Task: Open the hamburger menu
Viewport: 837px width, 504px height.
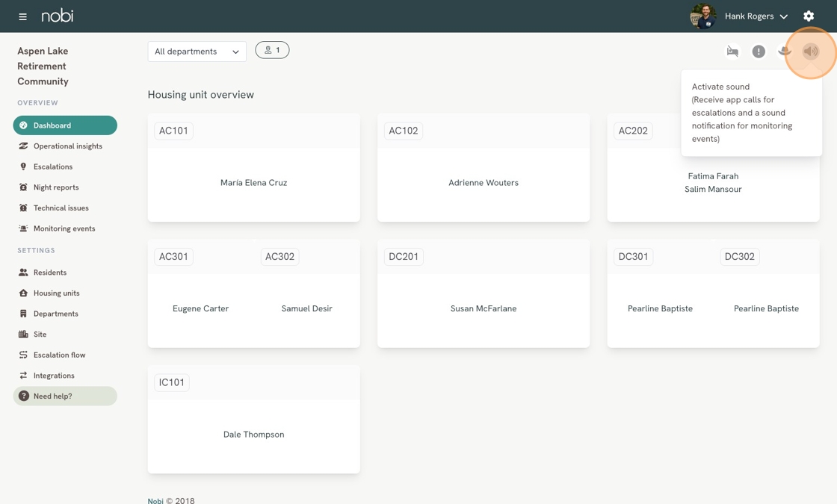Action: (x=22, y=16)
